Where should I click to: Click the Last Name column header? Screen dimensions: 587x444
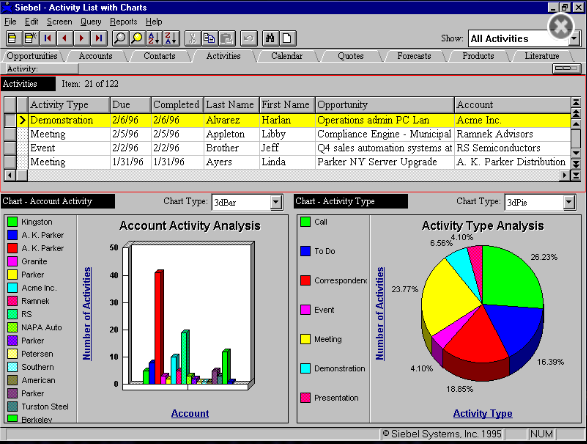coord(231,105)
